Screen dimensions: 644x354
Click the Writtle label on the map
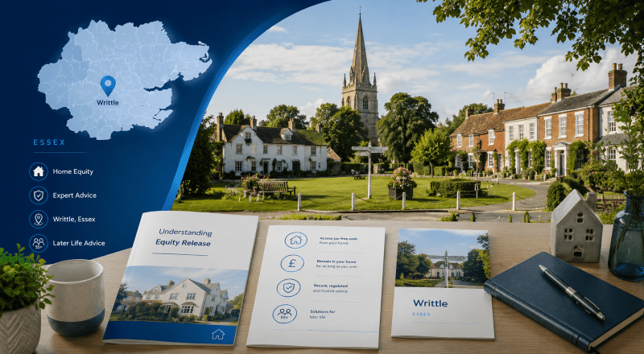click(108, 103)
